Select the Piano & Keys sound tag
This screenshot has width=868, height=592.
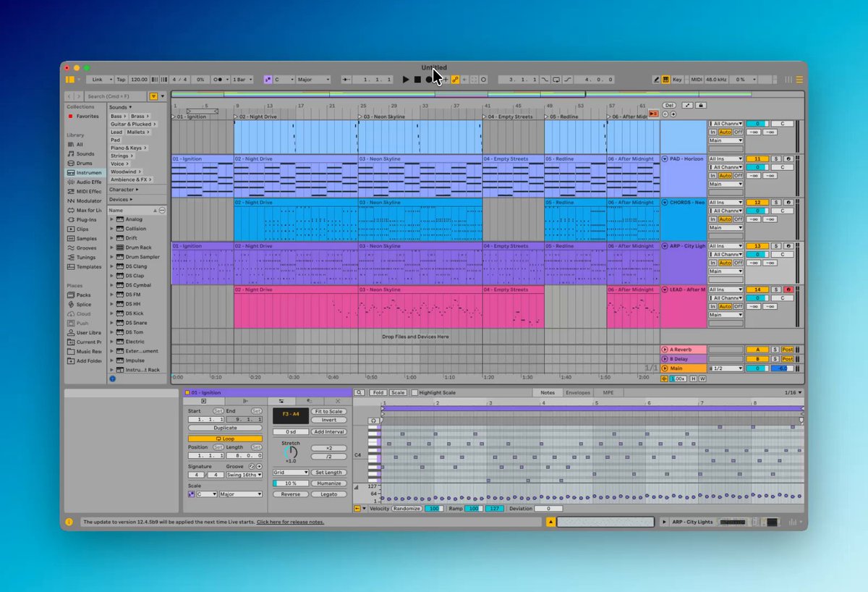point(128,148)
